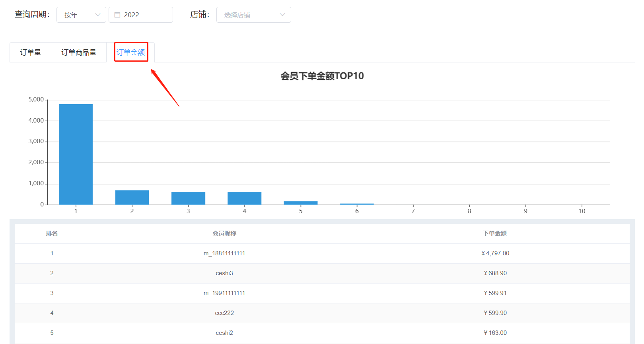Click amount ¥599.90
This screenshot has height=344, width=644.
tap(495, 313)
